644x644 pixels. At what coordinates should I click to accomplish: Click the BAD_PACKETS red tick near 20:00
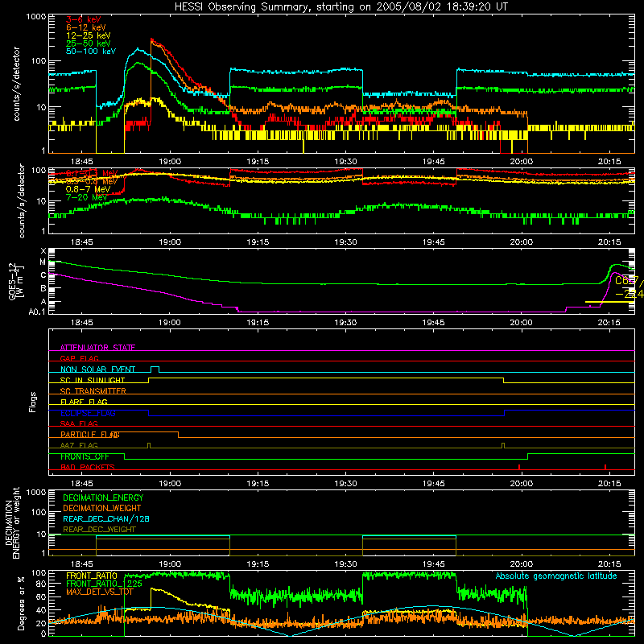pos(519,467)
